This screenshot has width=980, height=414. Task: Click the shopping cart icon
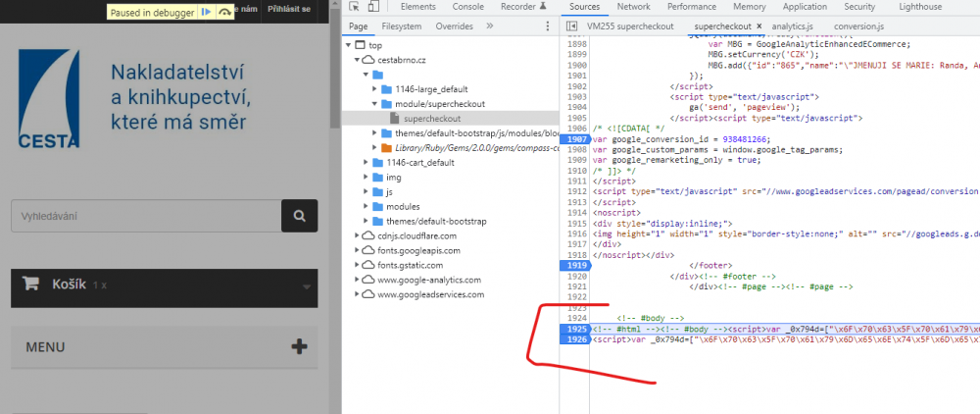coord(31,285)
